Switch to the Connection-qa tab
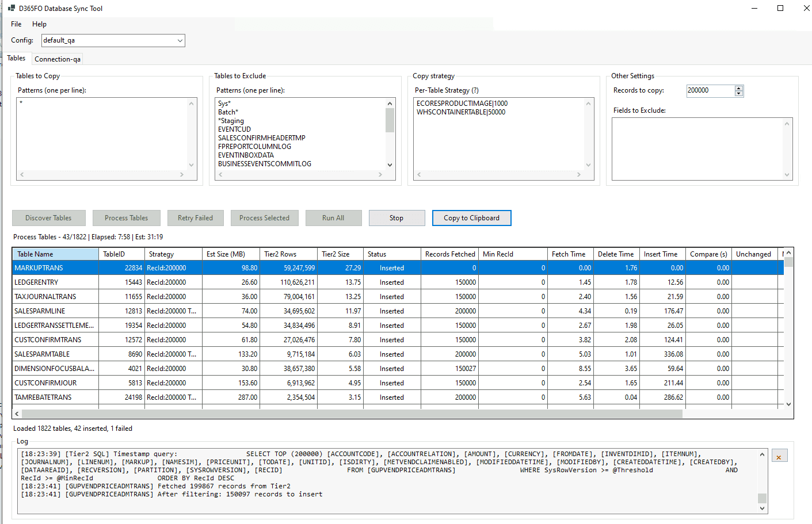 point(58,59)
